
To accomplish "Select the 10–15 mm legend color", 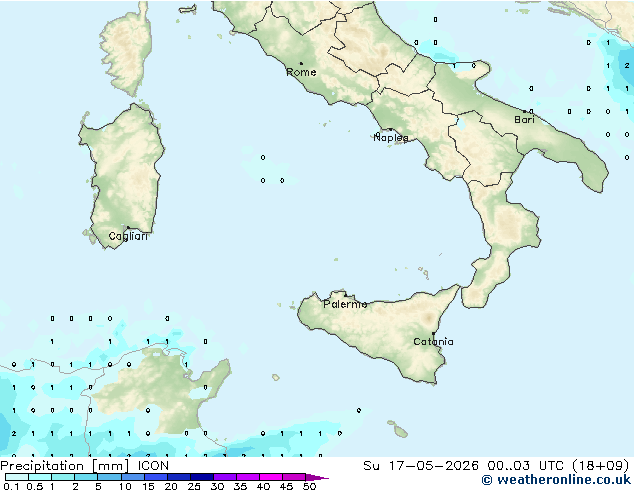I will click(x=132, y=477).
